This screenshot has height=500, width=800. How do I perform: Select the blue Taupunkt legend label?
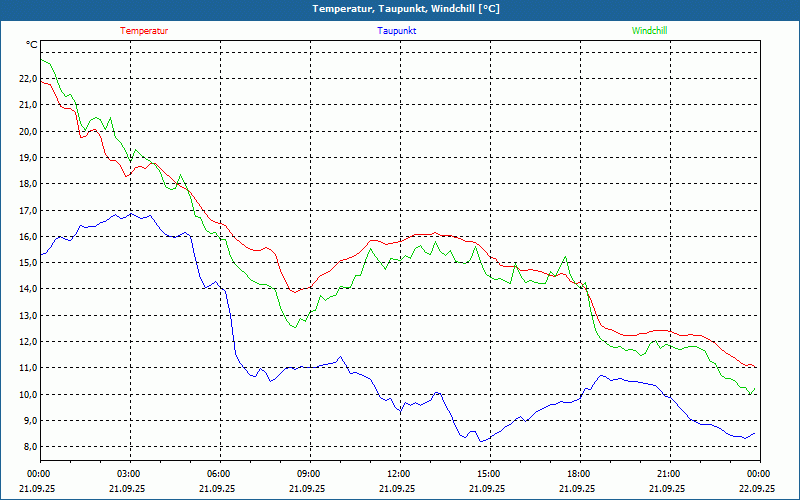[x=397, y=31]
